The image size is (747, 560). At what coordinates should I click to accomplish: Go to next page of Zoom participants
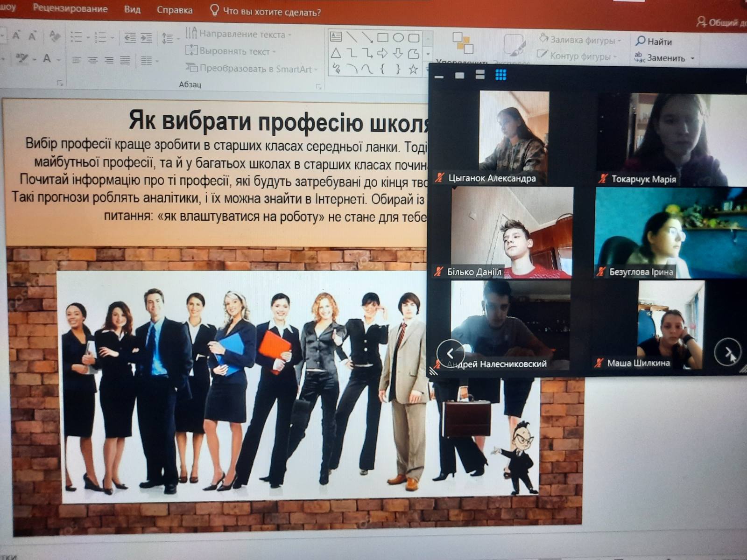coord(727,352)
